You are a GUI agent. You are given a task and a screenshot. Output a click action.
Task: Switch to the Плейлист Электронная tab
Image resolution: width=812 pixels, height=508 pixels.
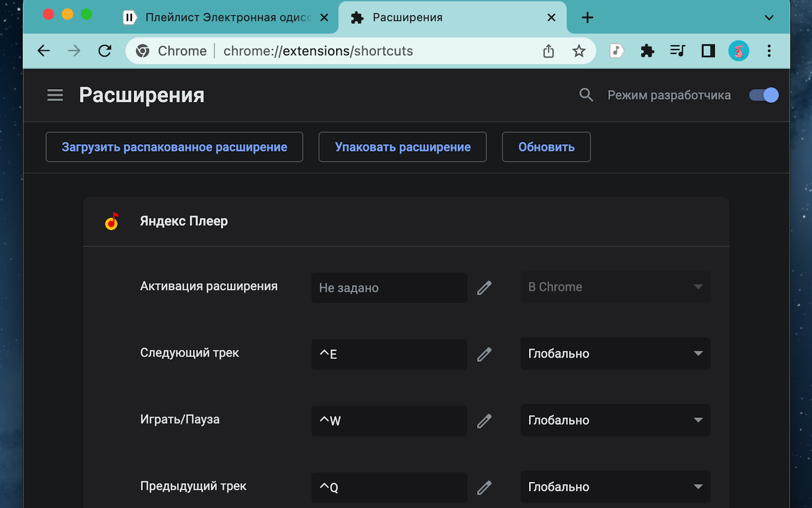coord(228,18)
